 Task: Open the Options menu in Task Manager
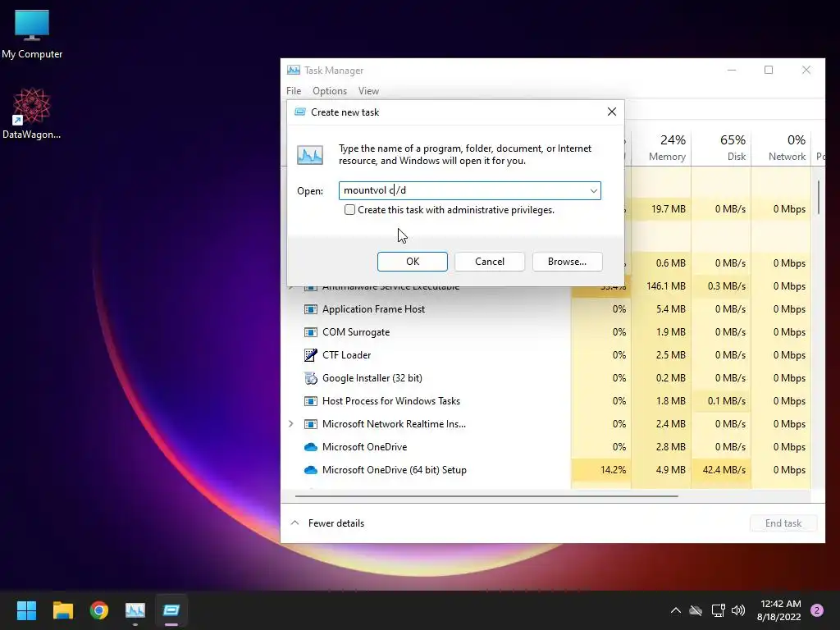click(330, 91)
